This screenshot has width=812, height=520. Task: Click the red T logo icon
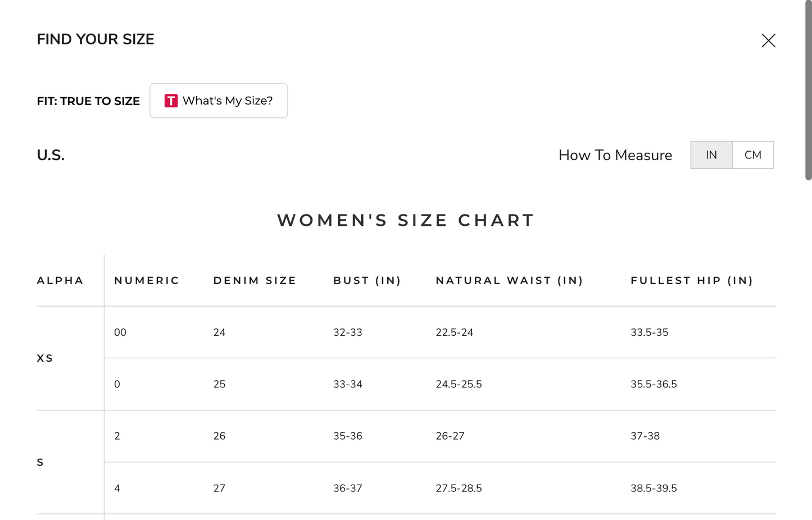click(x=171, y=101)
